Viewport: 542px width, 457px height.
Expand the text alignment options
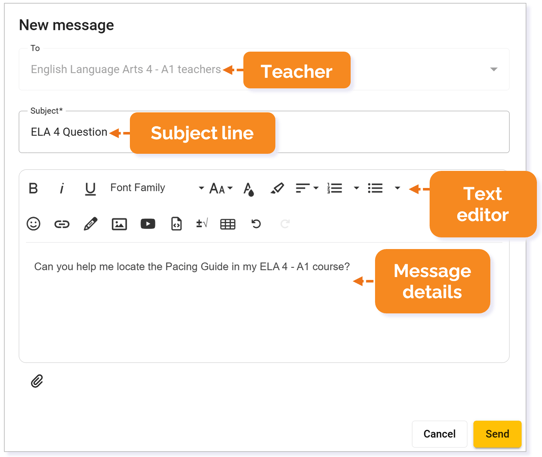[307, 188]
